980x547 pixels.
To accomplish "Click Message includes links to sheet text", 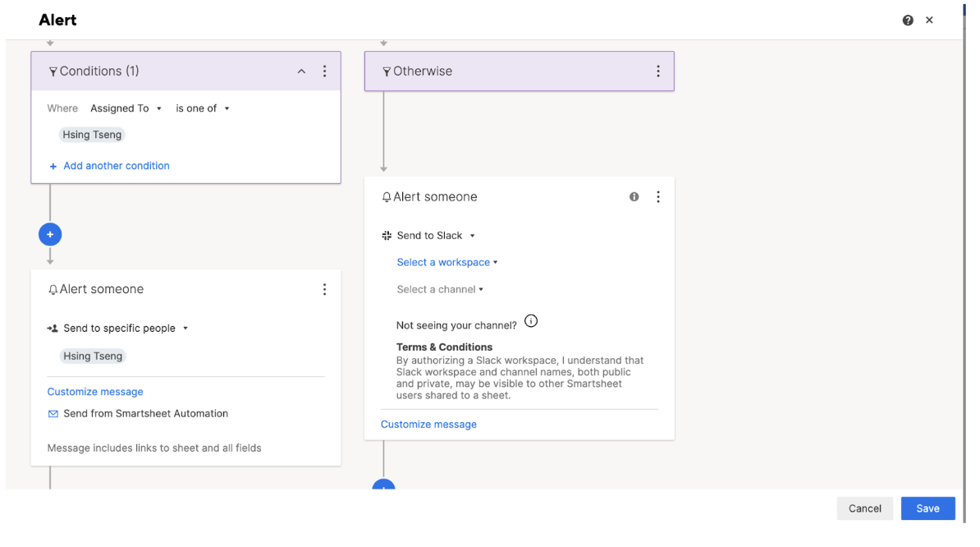I will tap(154, 448).
